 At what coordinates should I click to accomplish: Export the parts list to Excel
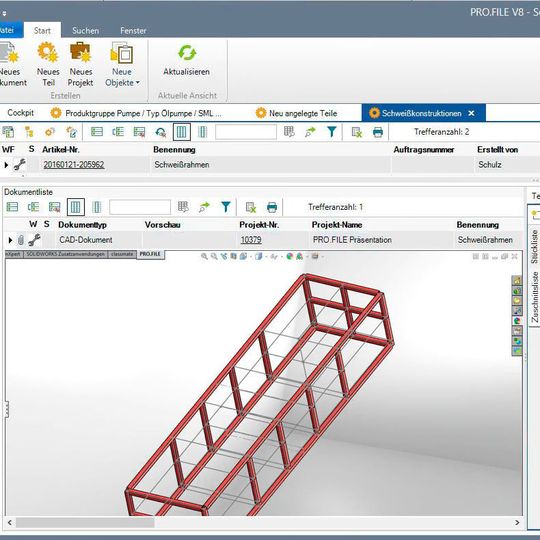357,132
